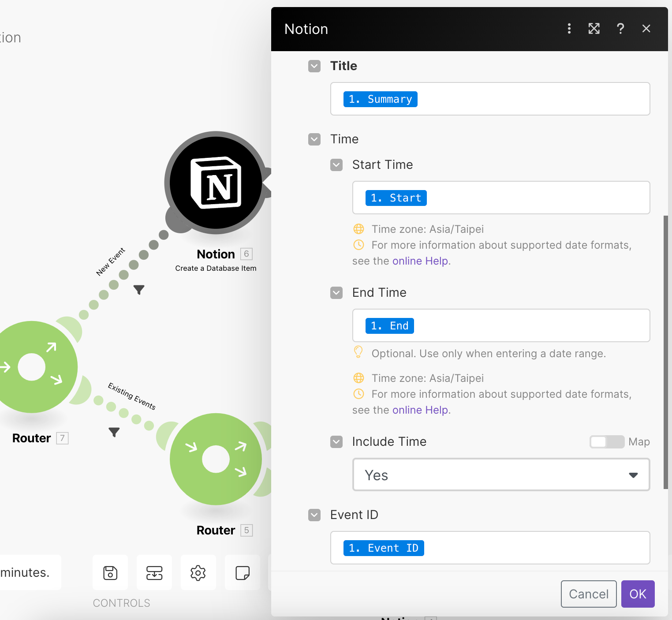This screenshot has width=672, height=620.
Task: Open the New Event route filter
Action: [139, 290]
